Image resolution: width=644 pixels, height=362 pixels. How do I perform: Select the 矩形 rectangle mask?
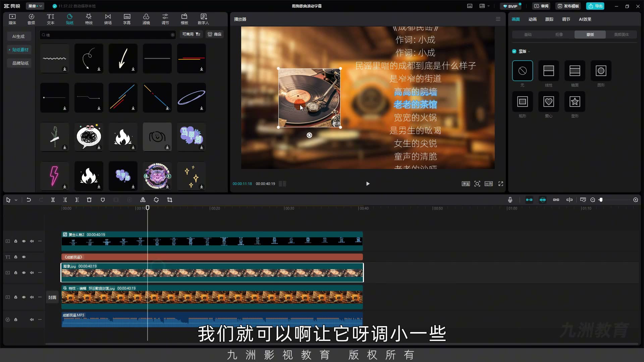point(523,102)
